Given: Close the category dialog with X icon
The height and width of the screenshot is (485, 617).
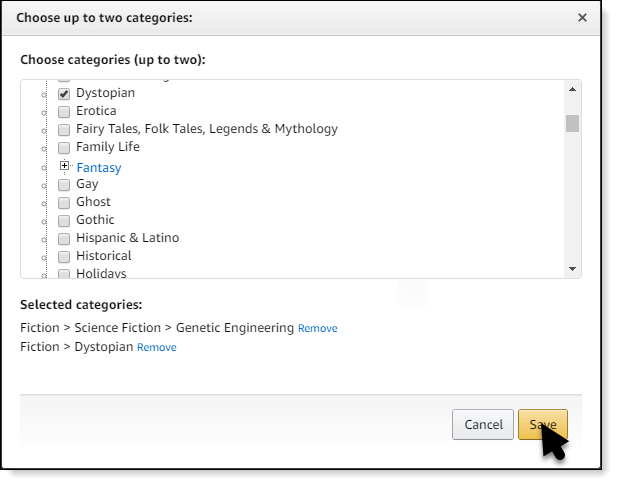Looking at the screenshot, I should 583,18.
